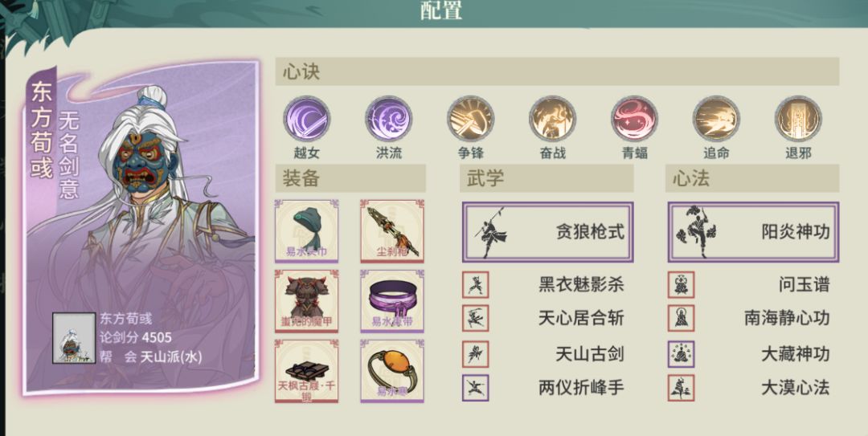This screenshot has height=436, width=868.
Task: Tap the 奋战 skill icon
Action: click(x=552, y=118)
